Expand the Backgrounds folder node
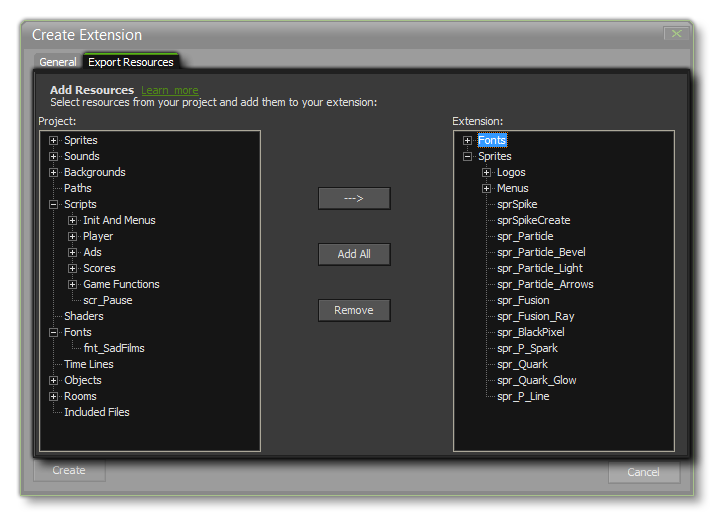 [x=54, y=173]
